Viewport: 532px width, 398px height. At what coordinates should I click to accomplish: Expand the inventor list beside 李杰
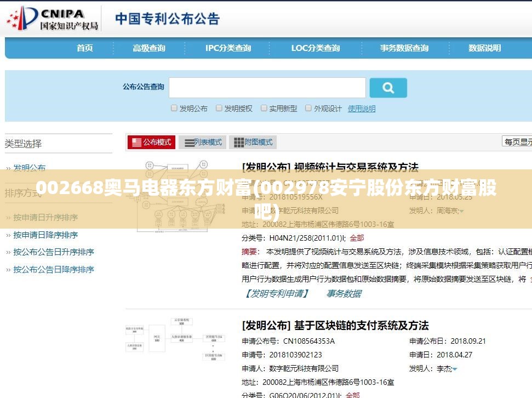pos(455,369)
